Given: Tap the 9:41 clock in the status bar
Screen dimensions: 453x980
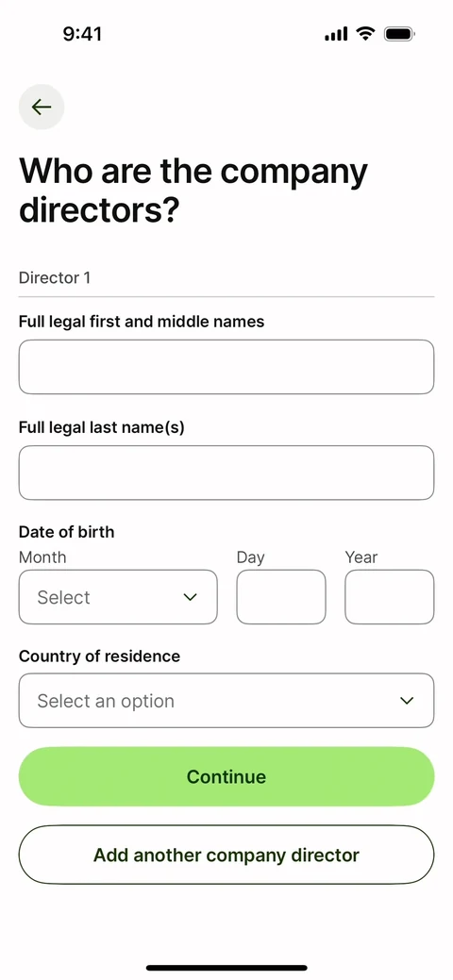Looking at the screenshot, I should click(83, 34).
